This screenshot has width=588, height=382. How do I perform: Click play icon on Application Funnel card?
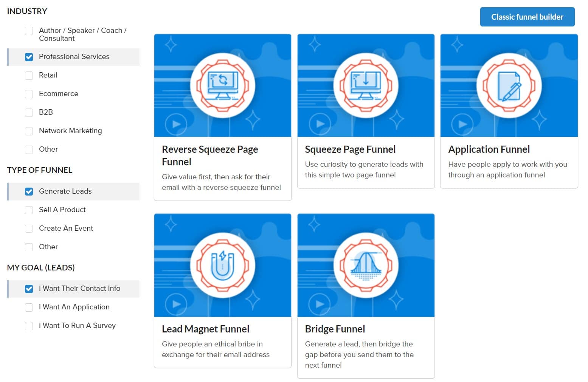[462, 124]
